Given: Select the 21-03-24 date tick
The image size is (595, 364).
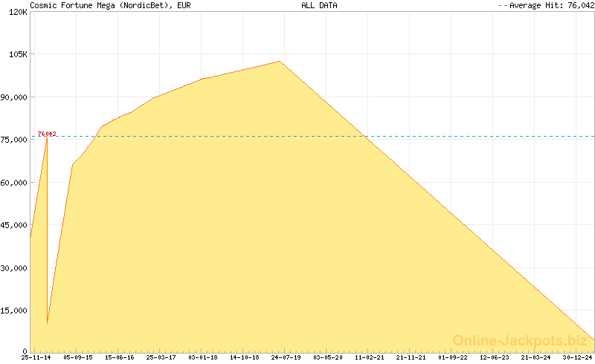Looking at the screenshot, I should pos(536,357).
